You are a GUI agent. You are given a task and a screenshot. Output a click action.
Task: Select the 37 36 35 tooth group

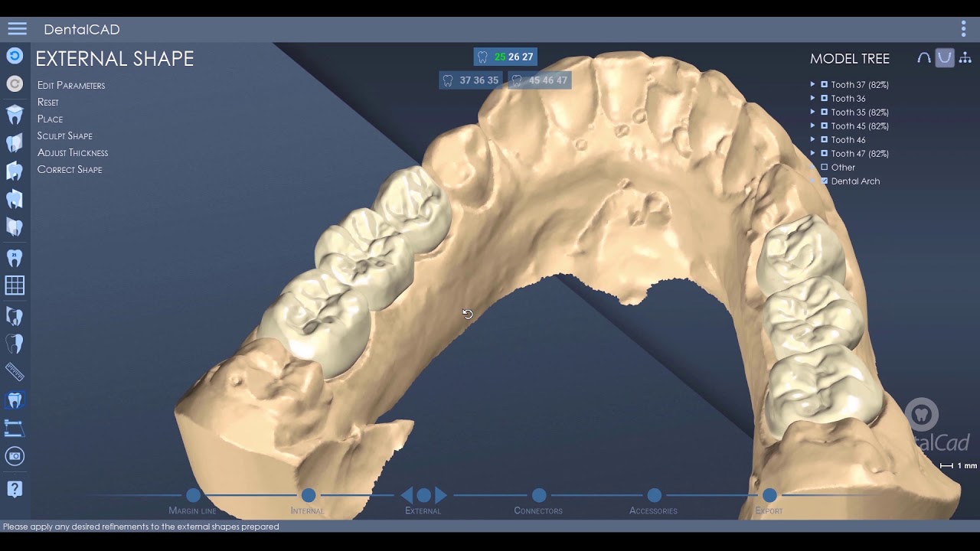(471, 80)
